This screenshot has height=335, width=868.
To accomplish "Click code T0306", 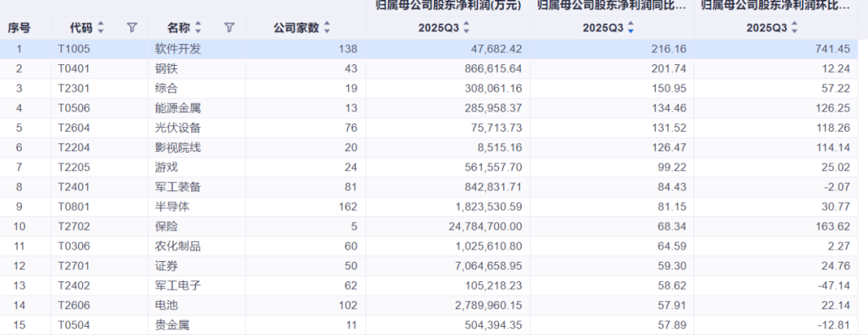I will pyautogui.click(x=74, y=247).
